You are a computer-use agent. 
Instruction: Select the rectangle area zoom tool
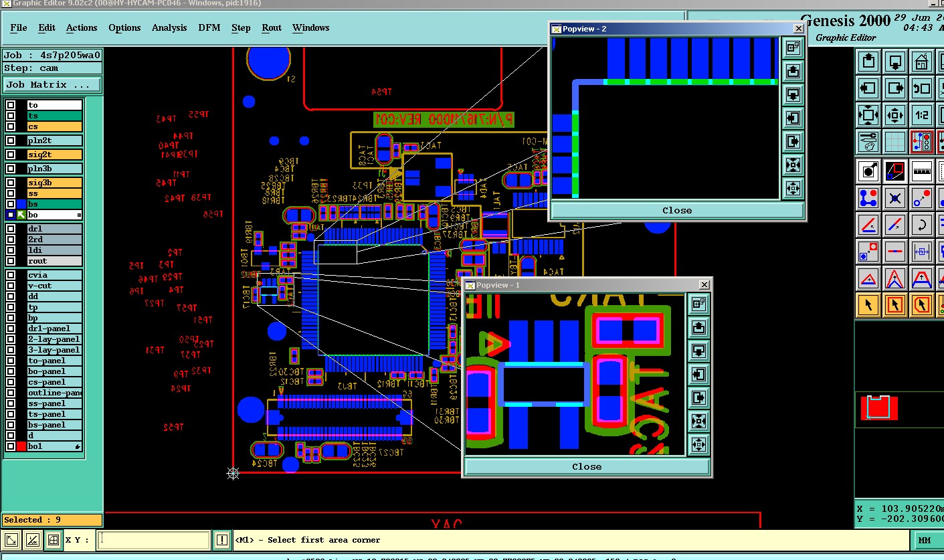click(x=895, y=171)
